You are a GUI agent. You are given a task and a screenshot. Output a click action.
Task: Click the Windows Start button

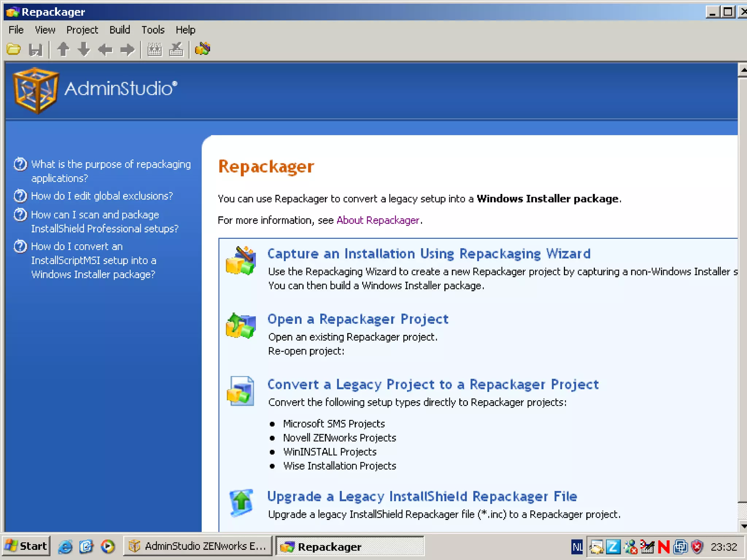pos(26,546)
